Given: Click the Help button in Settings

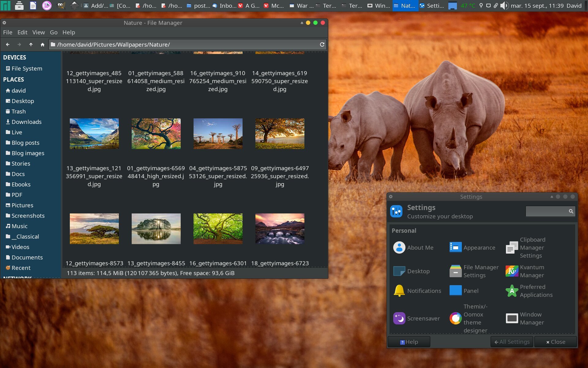Looking at the screenshot, I should [x=409, y=342].
